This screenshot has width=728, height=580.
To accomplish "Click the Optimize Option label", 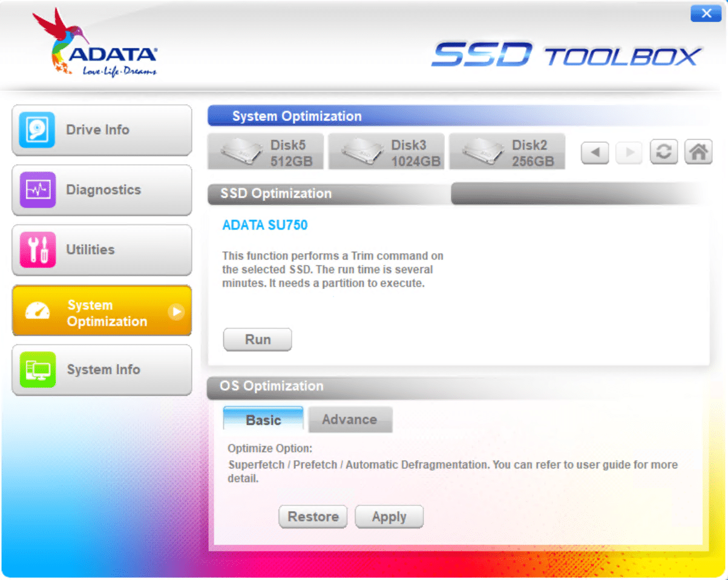I will tap(270, 449).
